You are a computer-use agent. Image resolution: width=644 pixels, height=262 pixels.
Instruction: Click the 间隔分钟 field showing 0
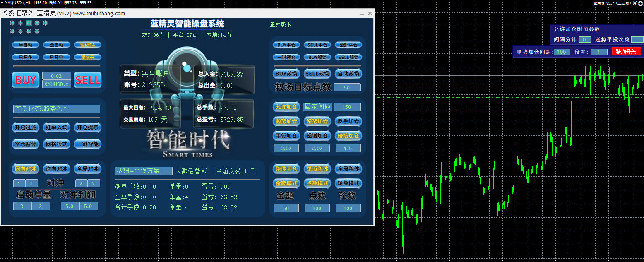(584, 40)
